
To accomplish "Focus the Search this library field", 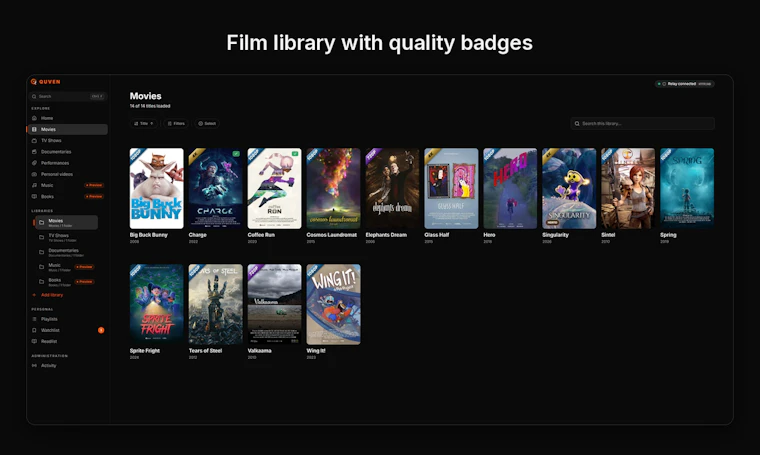I will (x=642, y=124).
